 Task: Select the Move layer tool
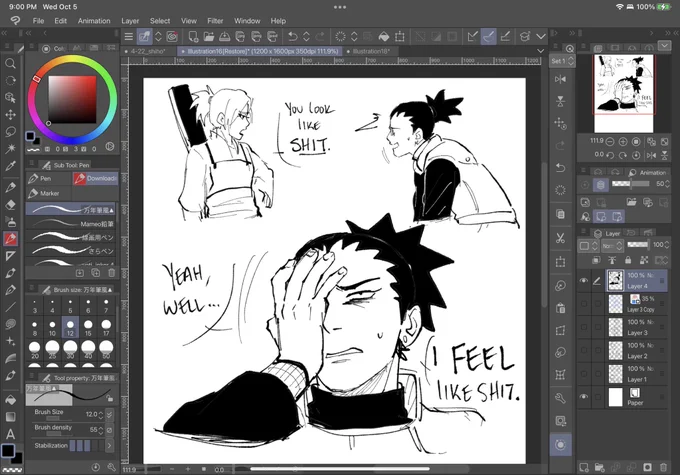(10, 115)
